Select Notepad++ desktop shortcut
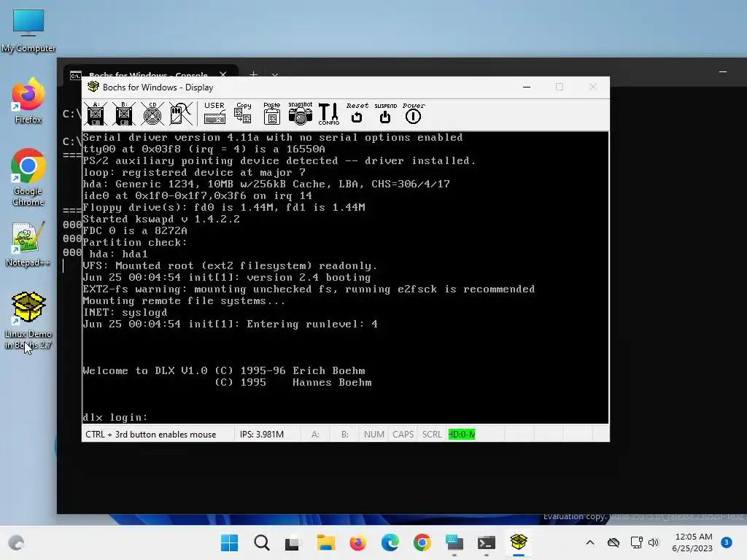The image size is (747, 560). [28, 244]
